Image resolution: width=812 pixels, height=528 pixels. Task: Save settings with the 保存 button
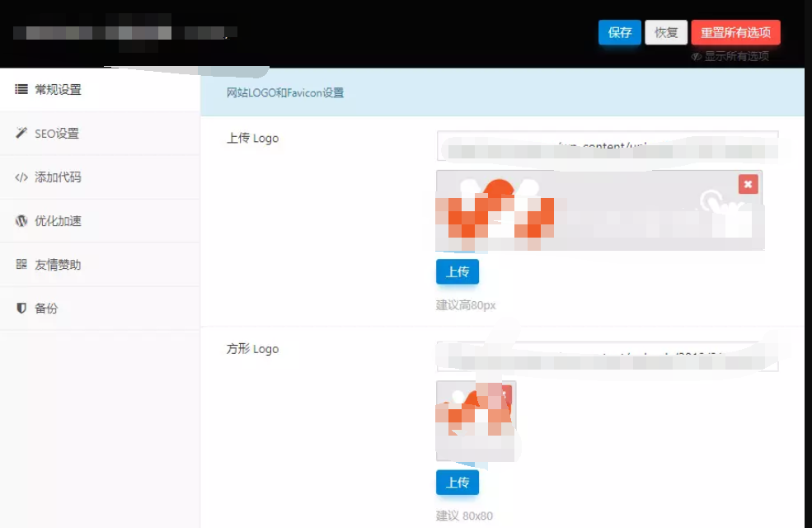point(619,32)
